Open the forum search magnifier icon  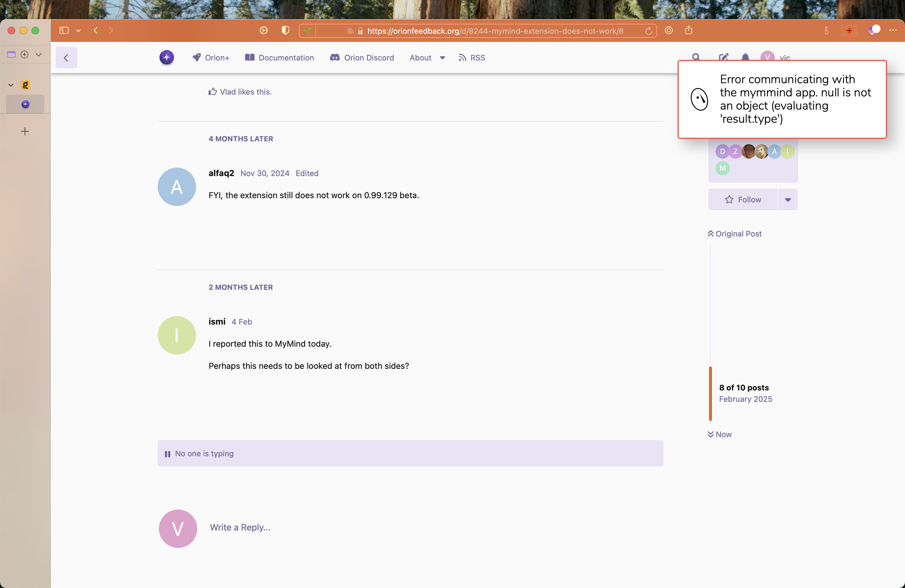(696, 57)
